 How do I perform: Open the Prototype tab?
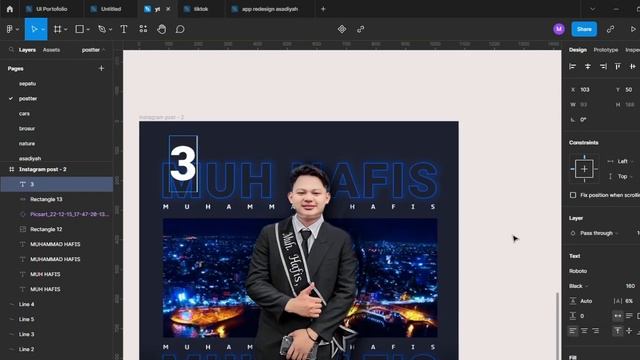click(606, 50)
